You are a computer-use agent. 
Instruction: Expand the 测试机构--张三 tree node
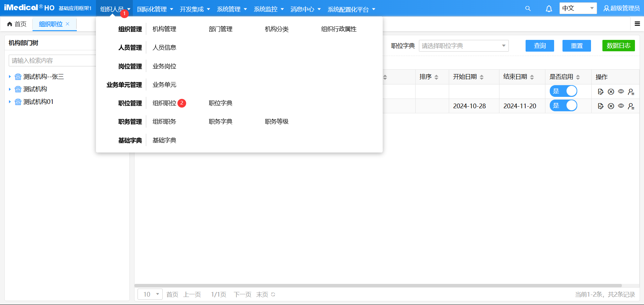[10, 77]
